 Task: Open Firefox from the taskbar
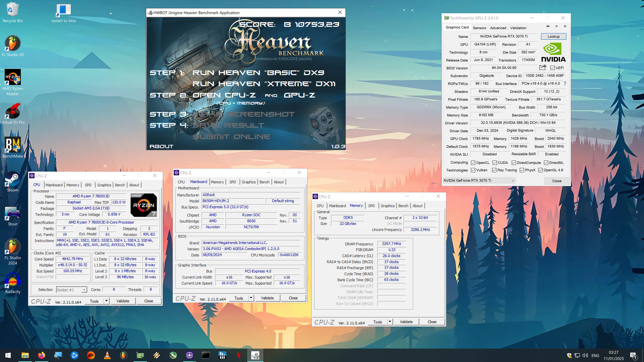tap(41, 355)
